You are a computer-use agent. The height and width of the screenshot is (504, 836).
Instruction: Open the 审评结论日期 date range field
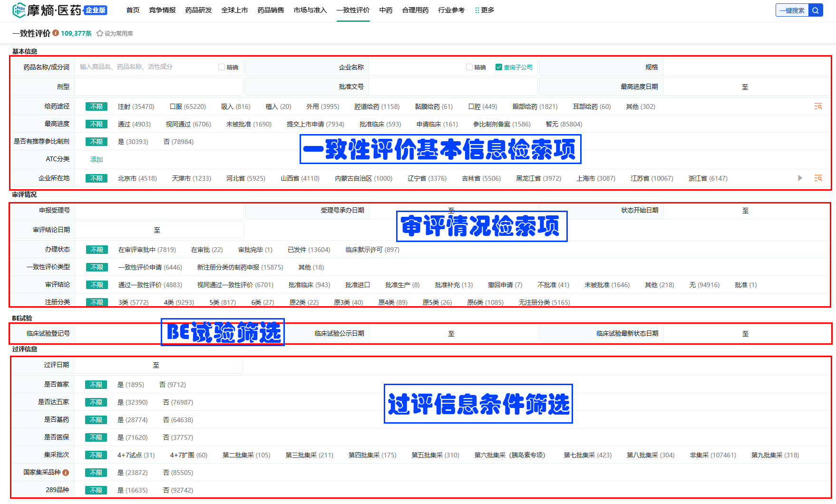click(x=159, y=230)
